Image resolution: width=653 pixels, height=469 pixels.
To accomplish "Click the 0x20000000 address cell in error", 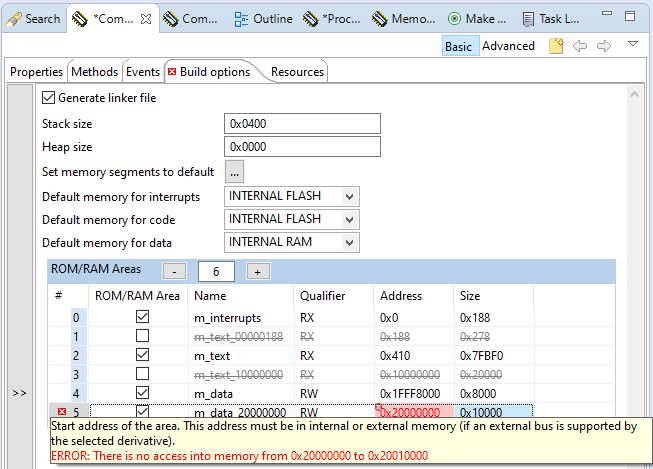I will coord(414,412).
